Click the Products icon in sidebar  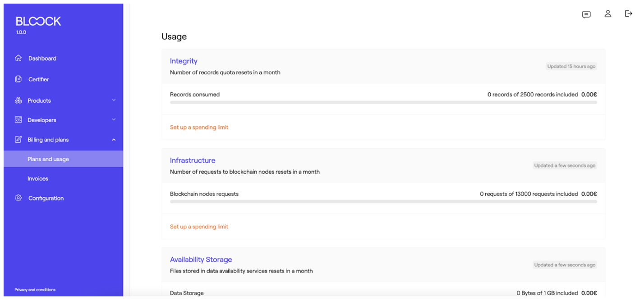(x=18, y=100)
